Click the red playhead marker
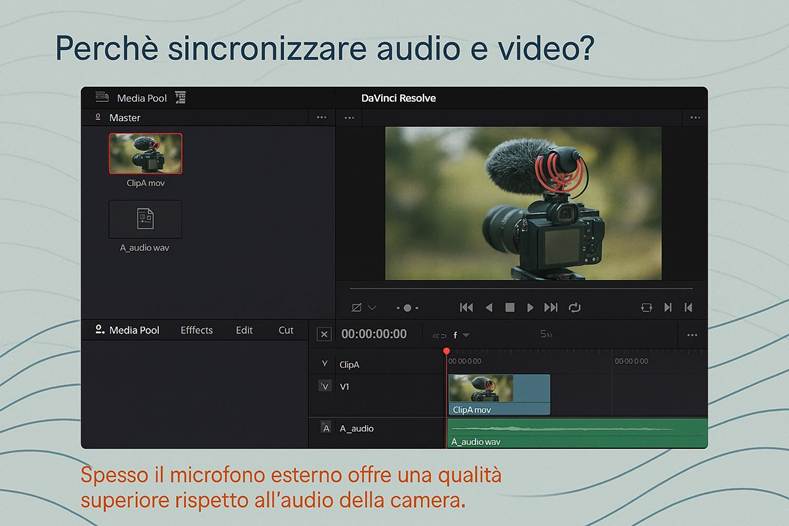This screenshot has width=789, height=526. (x=446, y=351)
